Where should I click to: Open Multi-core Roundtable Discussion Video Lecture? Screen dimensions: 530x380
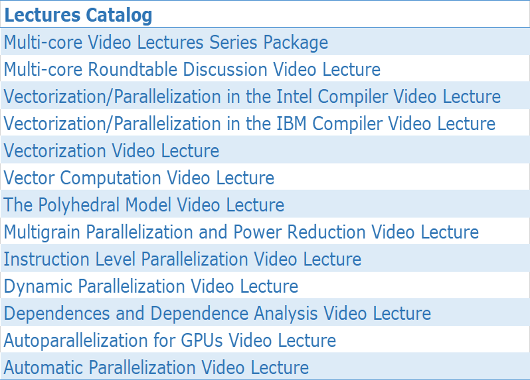tap(192, 70)
